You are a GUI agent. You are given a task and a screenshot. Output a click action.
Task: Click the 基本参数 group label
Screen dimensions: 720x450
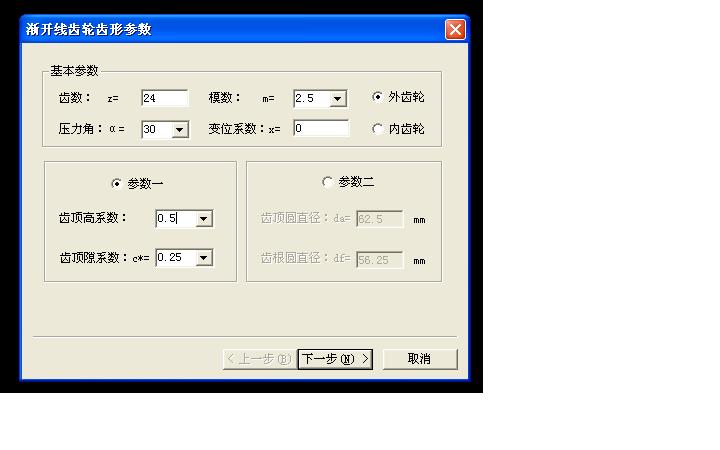[74, 71]
